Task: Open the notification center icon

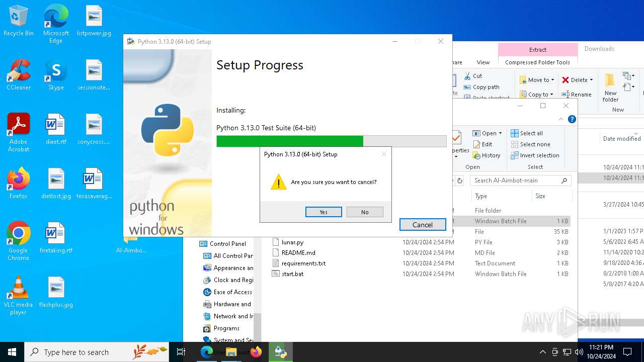Action: [627, 352]
